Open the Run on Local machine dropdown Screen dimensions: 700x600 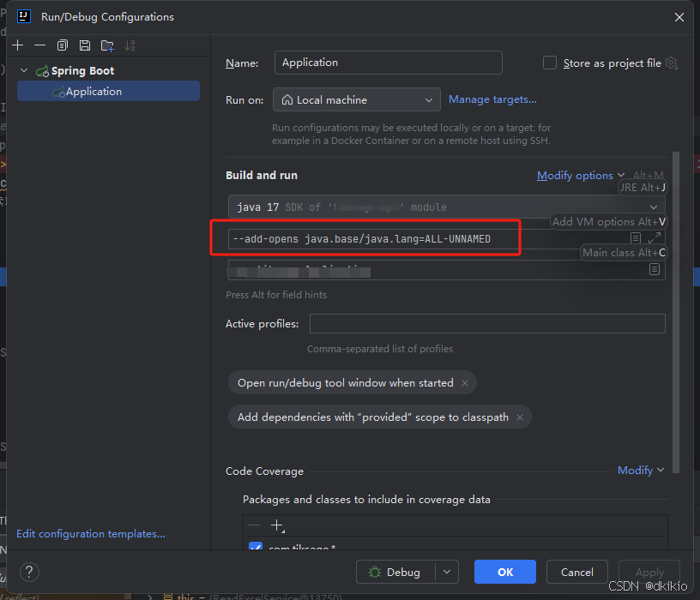coord(356,99)
